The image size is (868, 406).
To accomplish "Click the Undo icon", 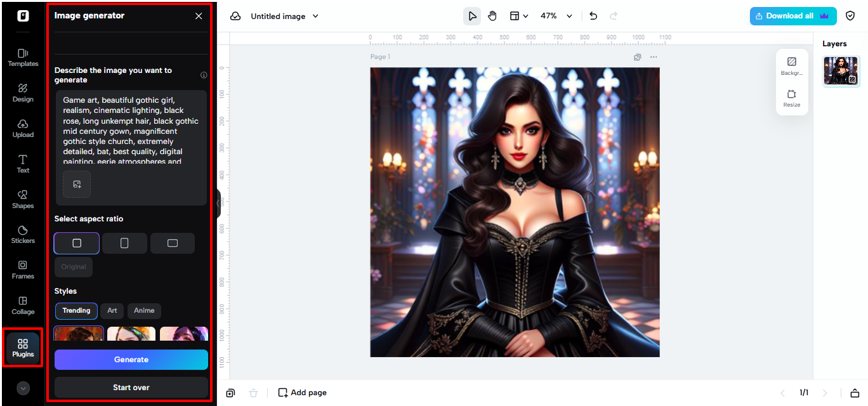I will (x=593, y=16).
